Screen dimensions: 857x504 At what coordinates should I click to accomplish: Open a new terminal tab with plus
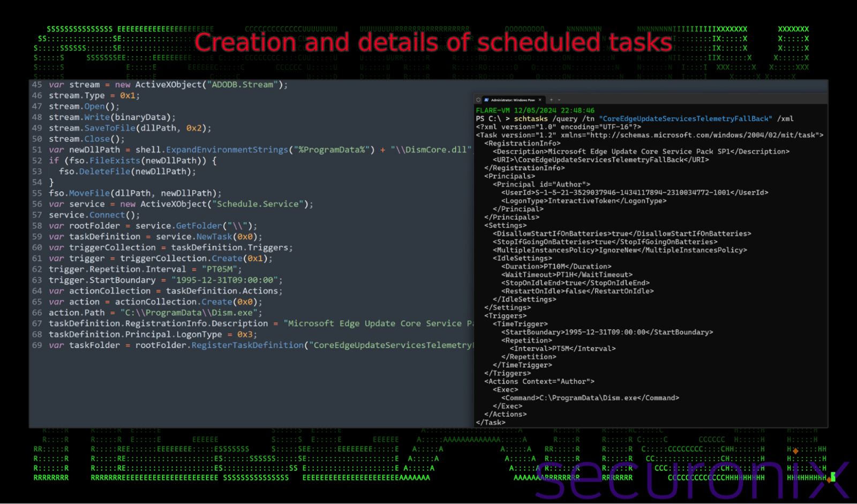coord(551,100)
